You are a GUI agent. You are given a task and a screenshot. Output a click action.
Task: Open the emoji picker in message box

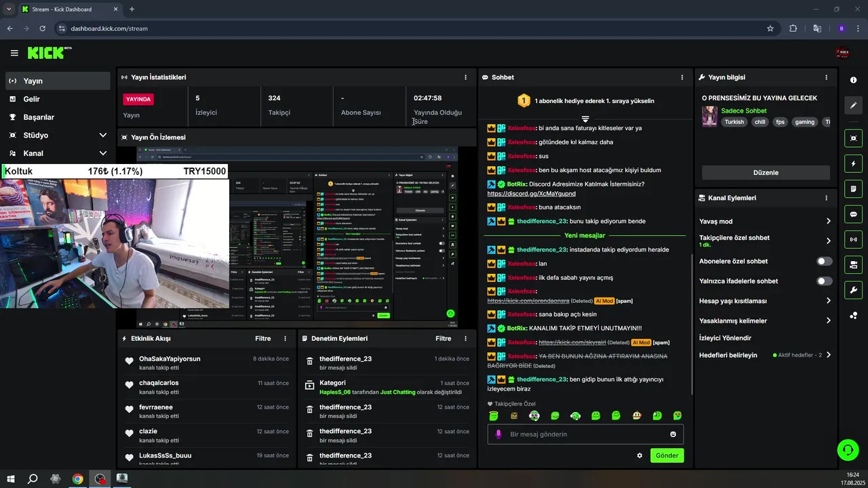coord(673,434)
